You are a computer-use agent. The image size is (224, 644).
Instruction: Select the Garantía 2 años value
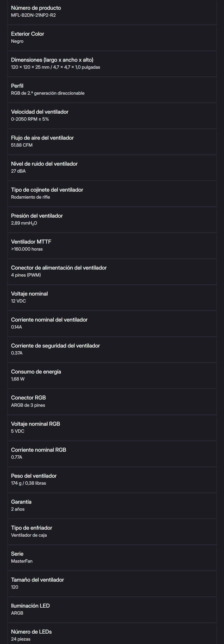pos(18,509)
